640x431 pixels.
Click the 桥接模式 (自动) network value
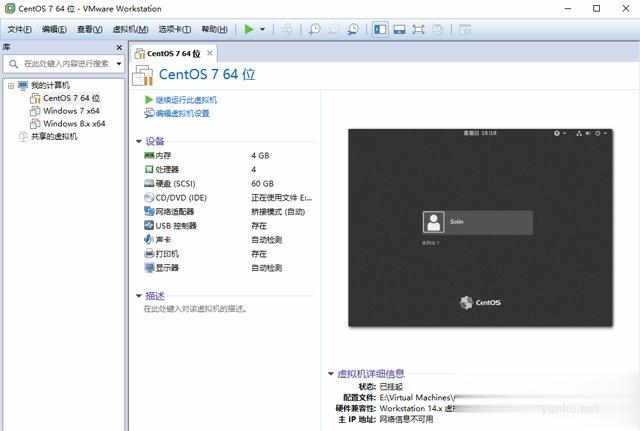[278, 212]
